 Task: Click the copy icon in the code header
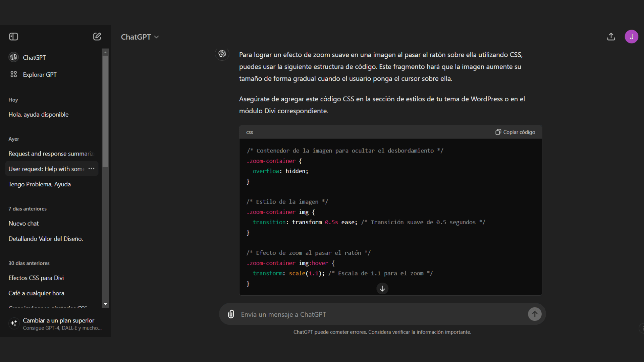tap(498, 132)
